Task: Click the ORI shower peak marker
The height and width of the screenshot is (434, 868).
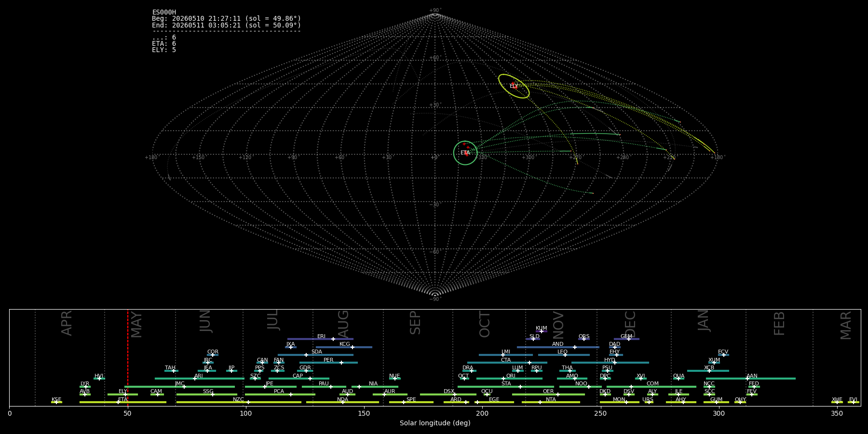Action: pyautogui.click(x=503, y=379)
